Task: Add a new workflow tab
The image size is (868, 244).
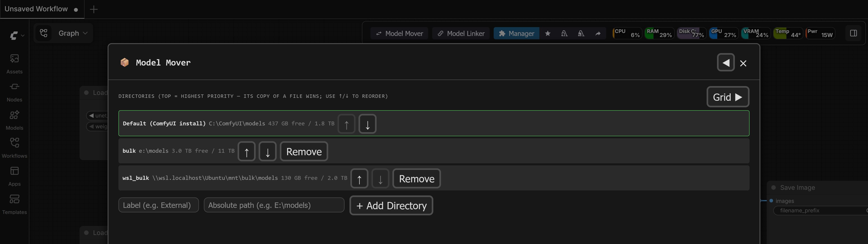Action: coord(94,9)
